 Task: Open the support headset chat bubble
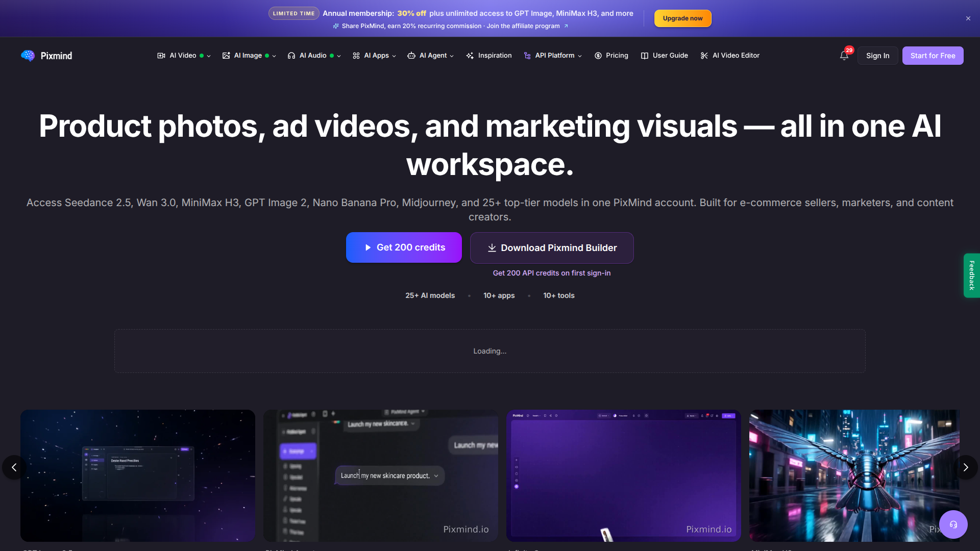coord(953,524)
